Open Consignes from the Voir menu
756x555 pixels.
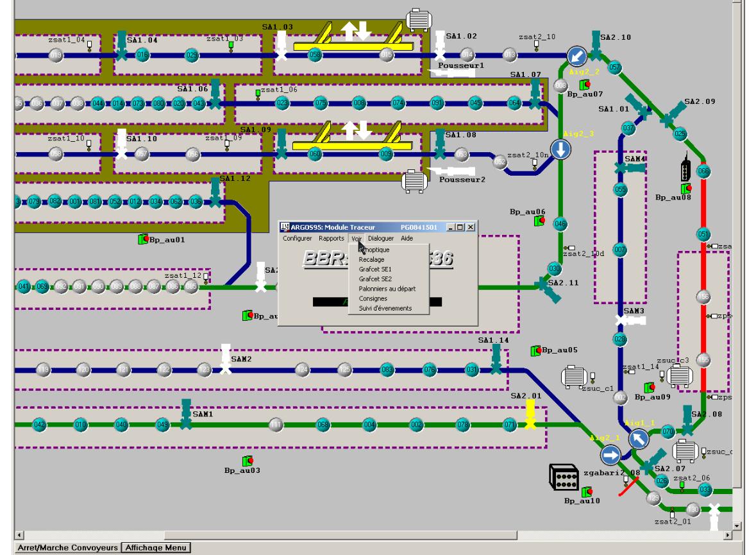point(389,298)
